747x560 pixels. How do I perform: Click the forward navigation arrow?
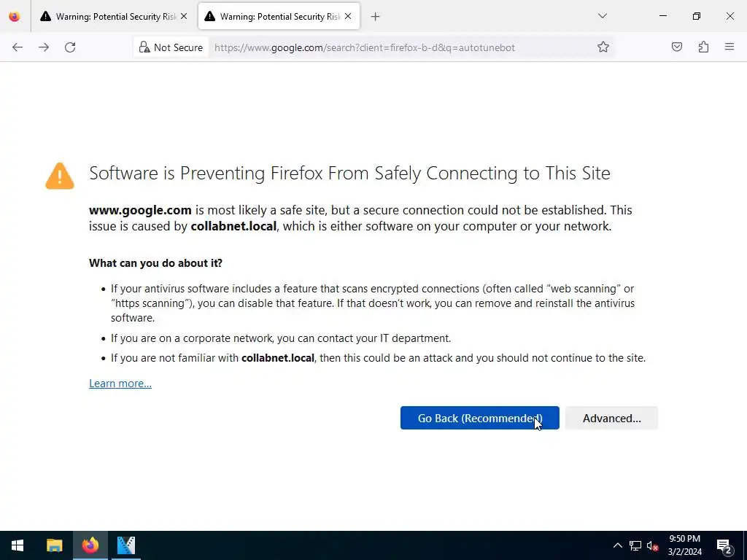click(44, 47)
